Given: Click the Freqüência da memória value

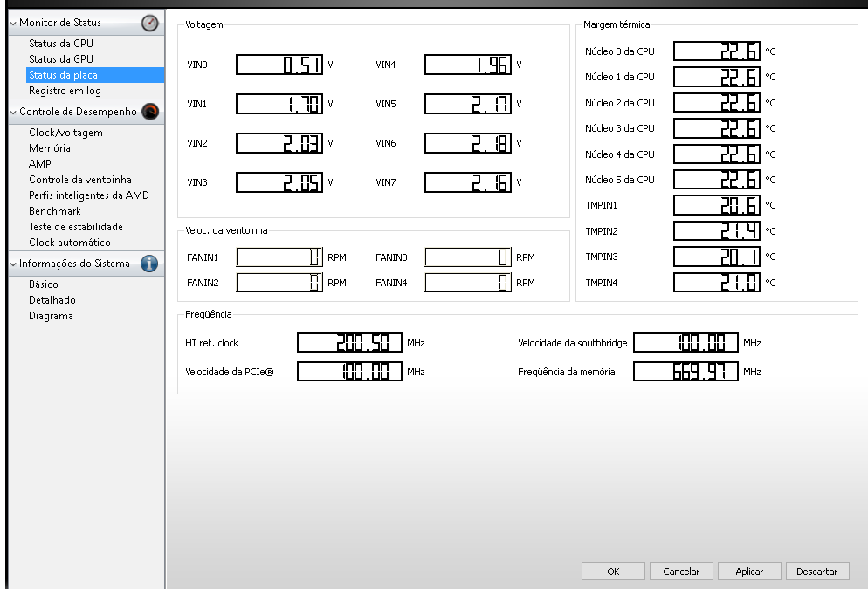Looking at the screenshot, I should point(685,372).
